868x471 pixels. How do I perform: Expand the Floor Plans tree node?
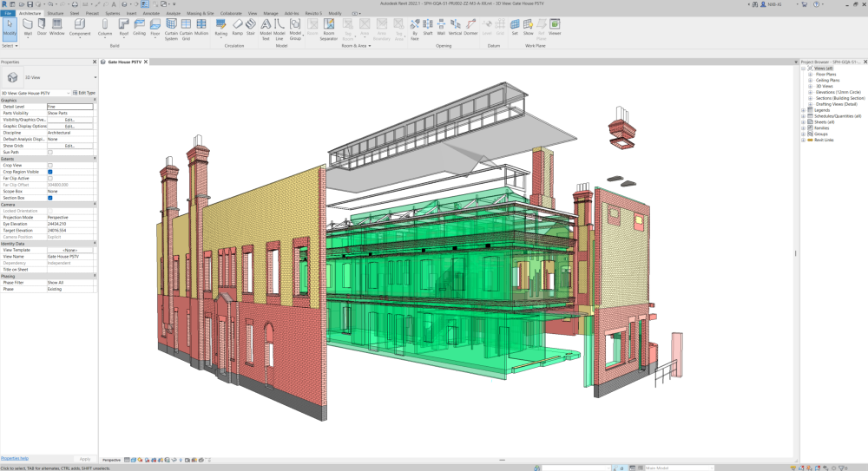811,75
